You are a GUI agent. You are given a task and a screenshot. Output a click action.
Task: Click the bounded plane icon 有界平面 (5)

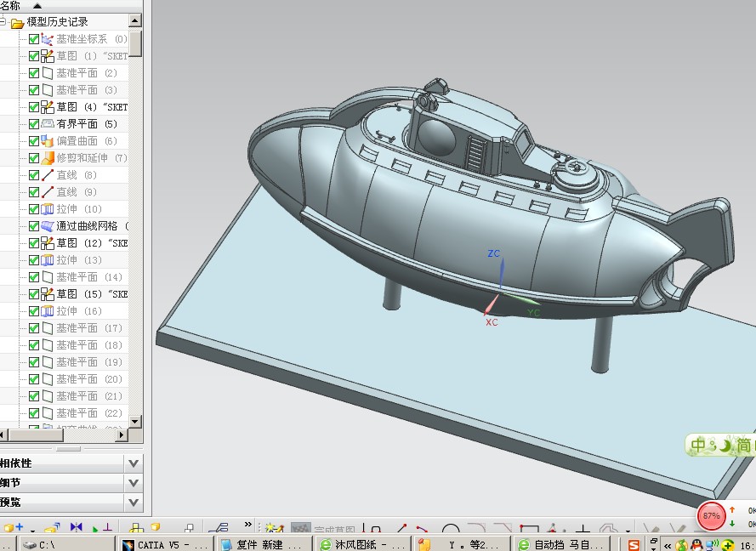click(x=48, y=124)
